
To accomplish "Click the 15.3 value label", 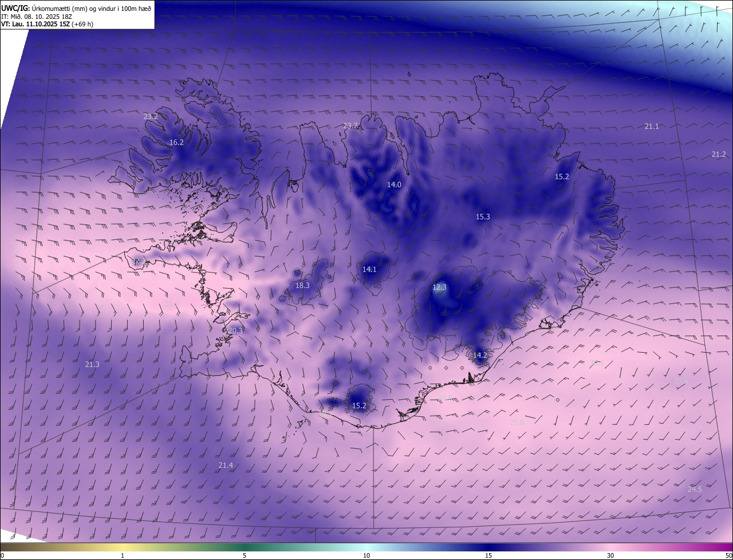I will click(483, 216).
